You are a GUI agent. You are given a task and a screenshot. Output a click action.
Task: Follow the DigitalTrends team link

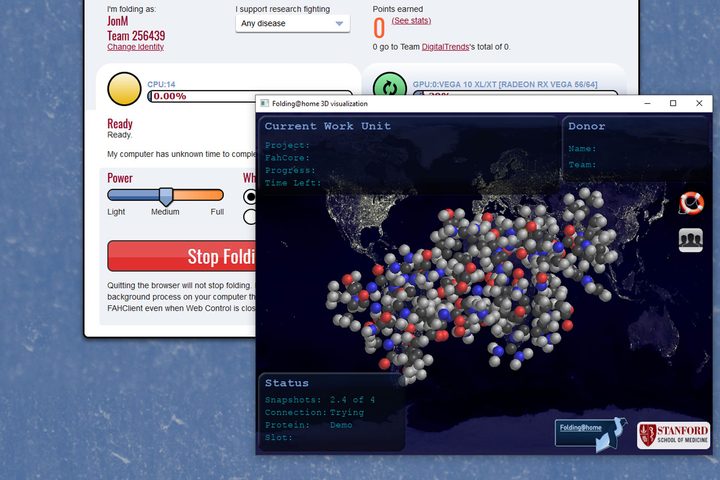pos(445,47)
